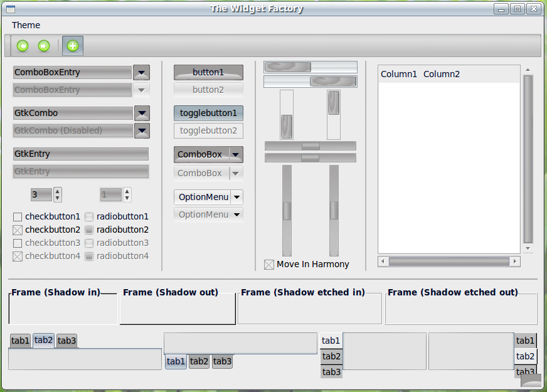Select tab2 in right-side tab notebook
547x392 pixels.
(525, 356)
